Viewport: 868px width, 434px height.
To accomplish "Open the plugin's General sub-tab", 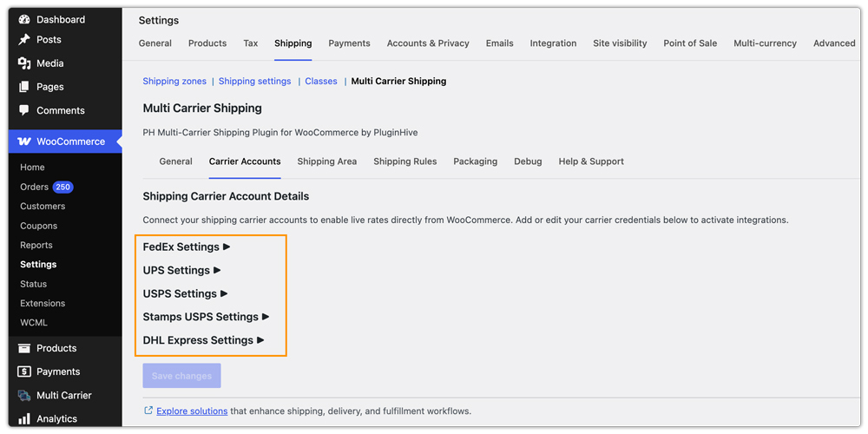I will [176, 161].
